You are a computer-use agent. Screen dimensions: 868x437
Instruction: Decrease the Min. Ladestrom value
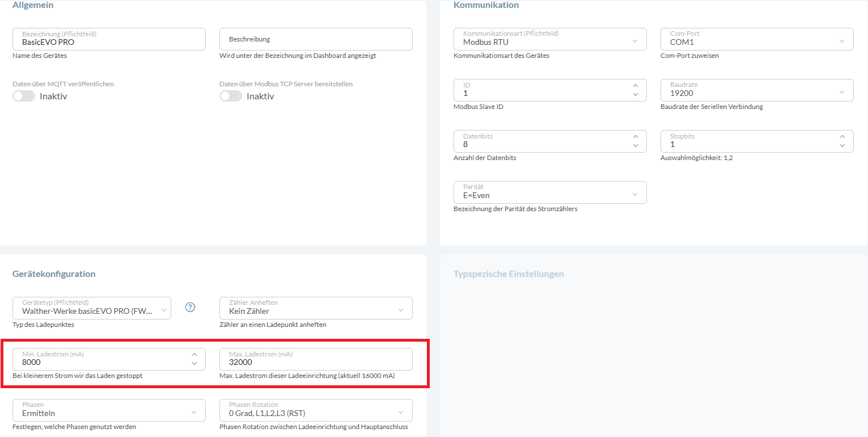[x=194, y=364]
